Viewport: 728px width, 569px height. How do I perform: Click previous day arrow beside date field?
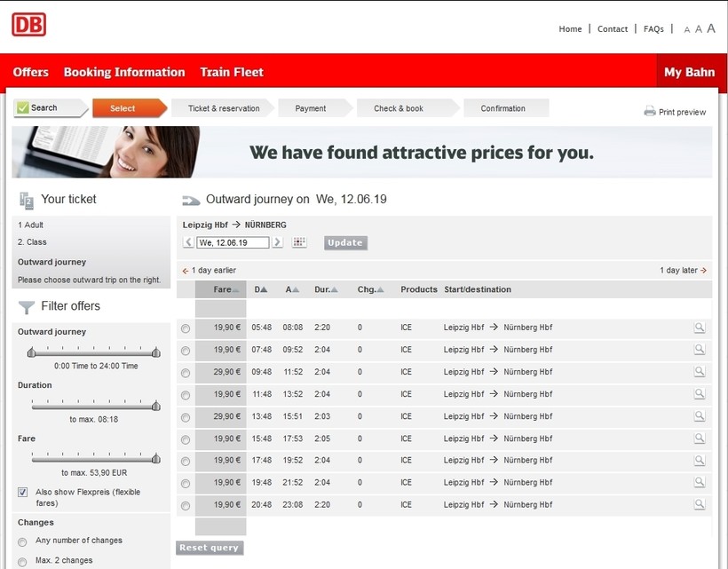click(188, 242)
